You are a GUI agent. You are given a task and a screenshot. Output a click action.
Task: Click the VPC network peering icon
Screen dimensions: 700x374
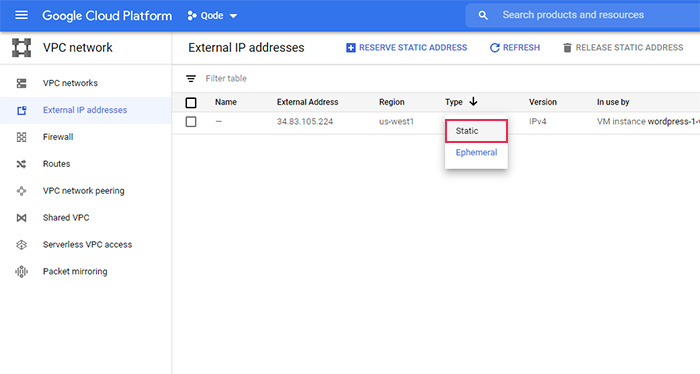[x=21, y=191]
